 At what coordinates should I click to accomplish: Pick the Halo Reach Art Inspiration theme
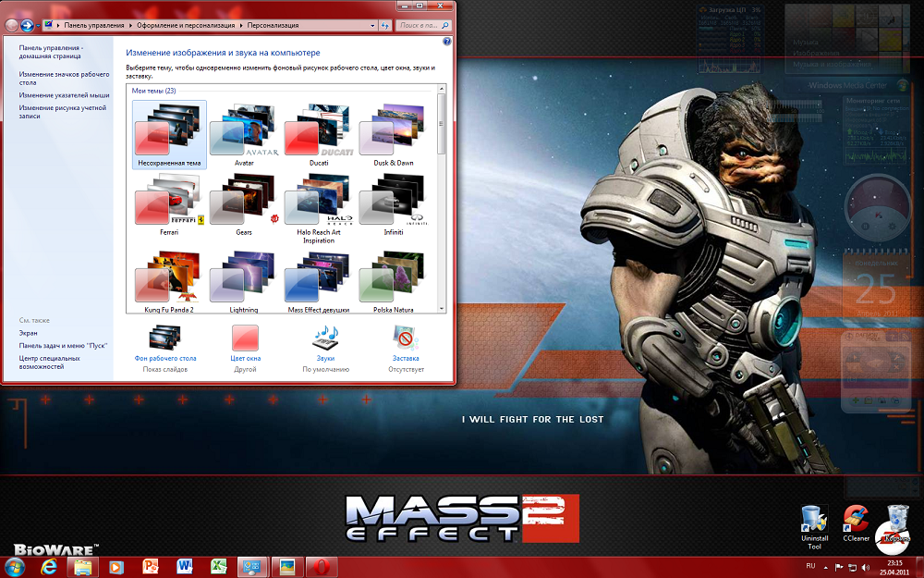[x=319, y=209]
